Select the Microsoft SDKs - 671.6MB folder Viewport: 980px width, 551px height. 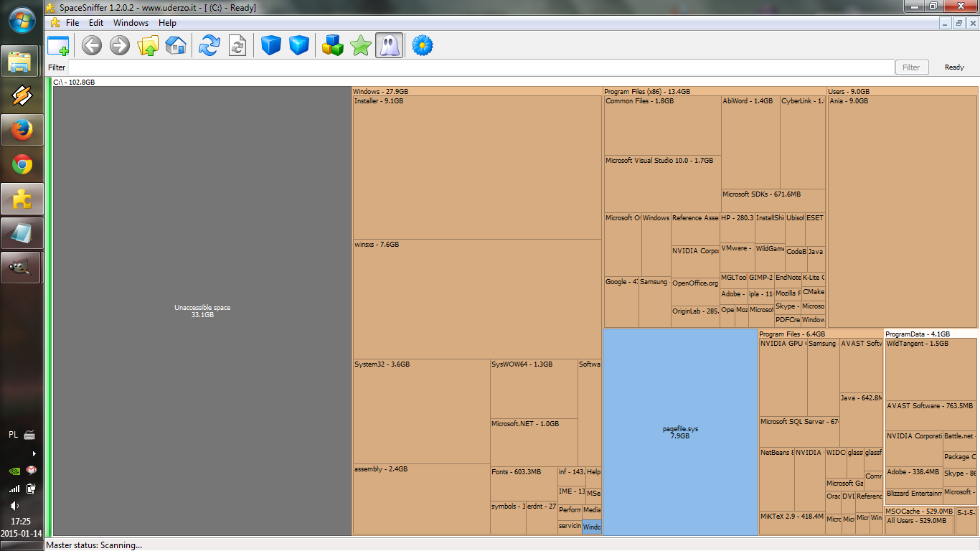(x=773, y=200)
